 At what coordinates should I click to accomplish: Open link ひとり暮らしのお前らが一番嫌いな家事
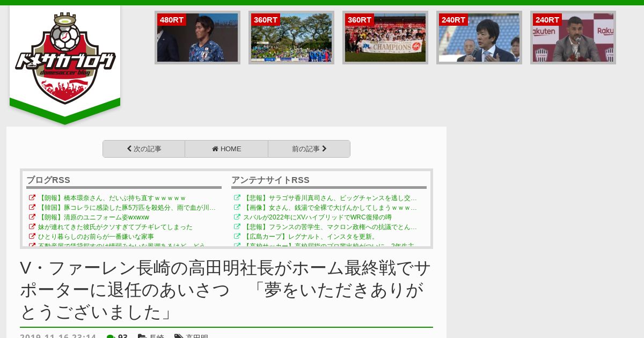pyautogui.click(x=96, y=237)
